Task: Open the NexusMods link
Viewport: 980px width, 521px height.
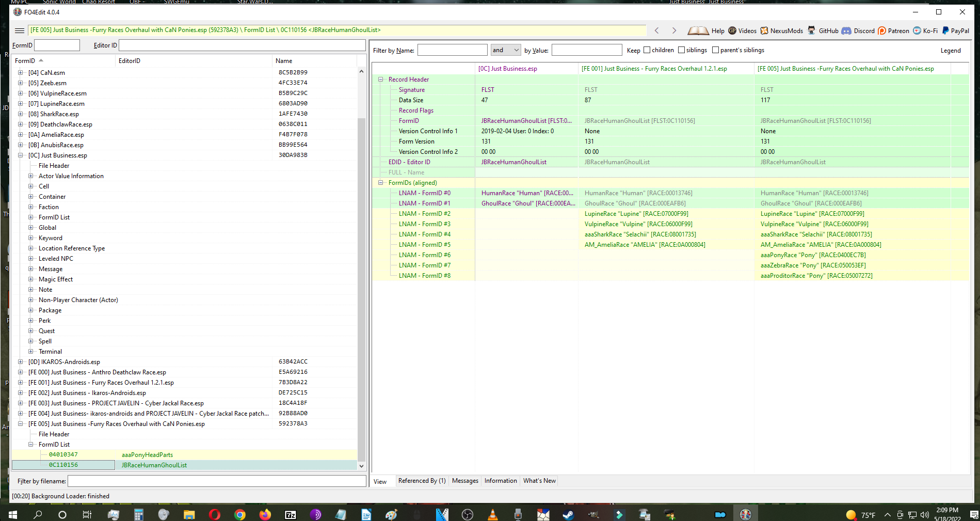Action: click(x=781, y=30)
